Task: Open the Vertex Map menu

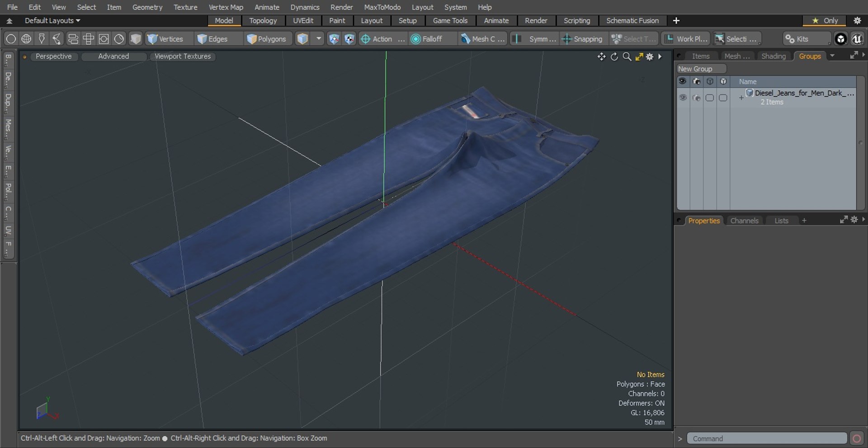Action: (x=226, y=7)
